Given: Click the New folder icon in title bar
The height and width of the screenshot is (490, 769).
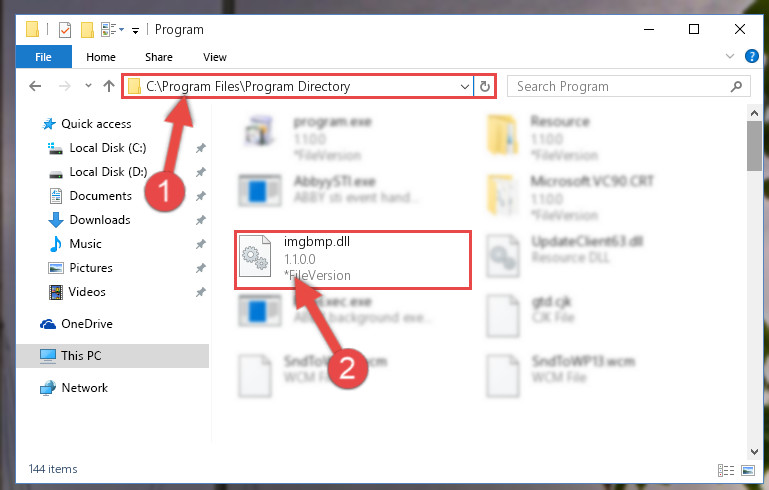Looking at the screenshot, I should point(87,30).
